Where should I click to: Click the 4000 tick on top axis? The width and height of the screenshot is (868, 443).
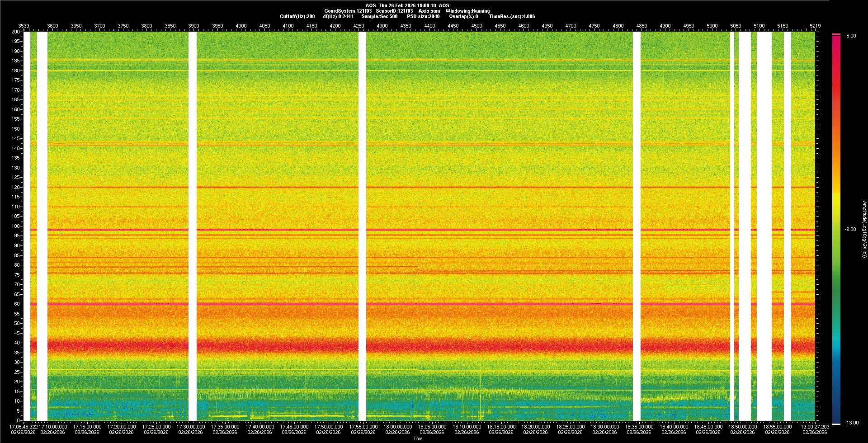point(241,26)
